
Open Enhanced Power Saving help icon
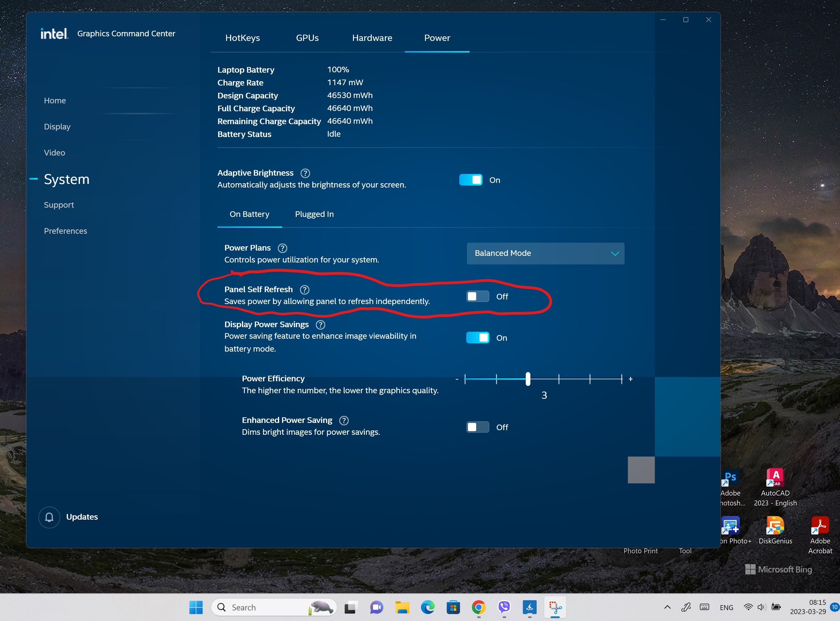tap(344, 421)
